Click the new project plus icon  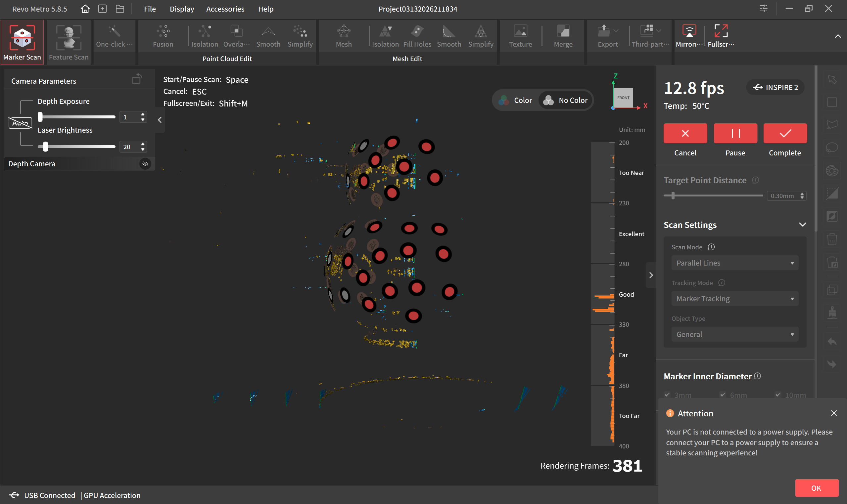tap(102, 9)
